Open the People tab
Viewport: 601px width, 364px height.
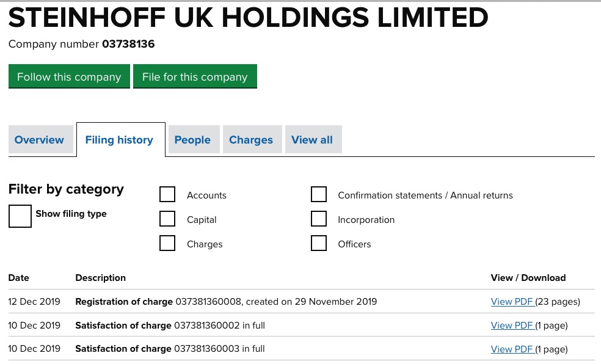tap(192, 139)
